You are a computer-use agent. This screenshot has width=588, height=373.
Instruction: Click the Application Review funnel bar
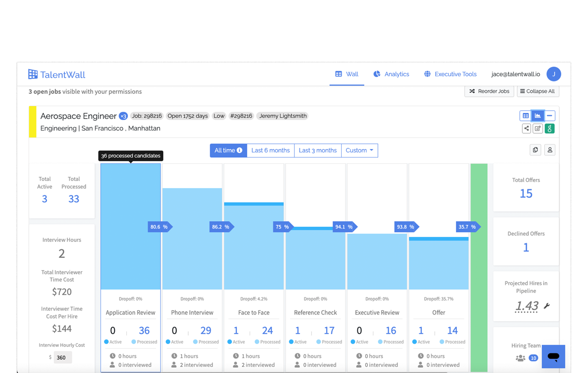[130, 227]
